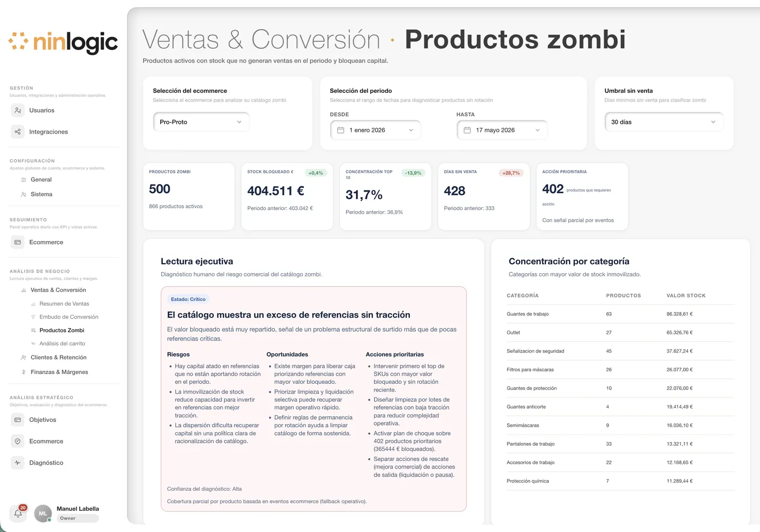760x532 pixels.
Task: Click the ninlogic logo
Action: pyautogui.click(x=63, y=42)
